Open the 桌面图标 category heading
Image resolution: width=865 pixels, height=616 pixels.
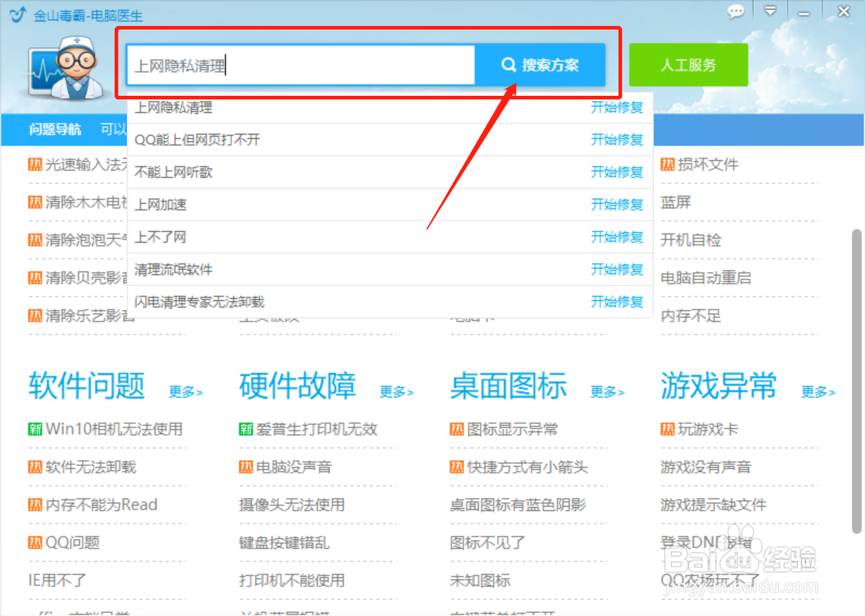point(509,386)
